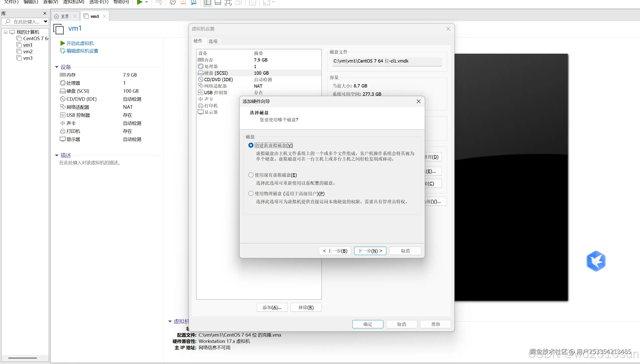The image size is (640, 364).
Task: Open the library search filter dropdown
Action: click(x=45, y=22)
